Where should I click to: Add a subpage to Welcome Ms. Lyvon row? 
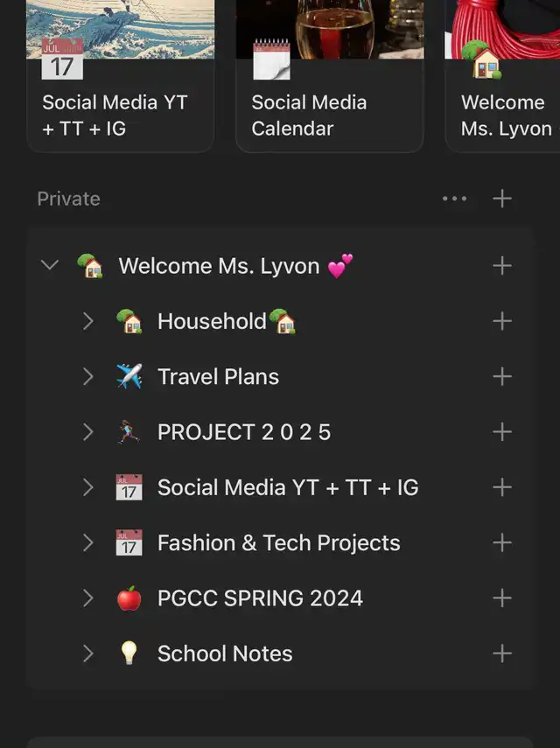[x=501, y=266]
